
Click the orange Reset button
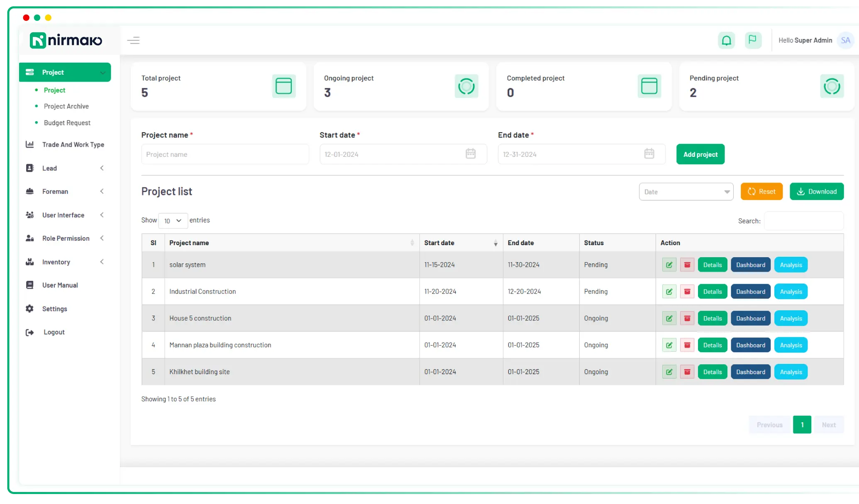(x=761, y=192)
